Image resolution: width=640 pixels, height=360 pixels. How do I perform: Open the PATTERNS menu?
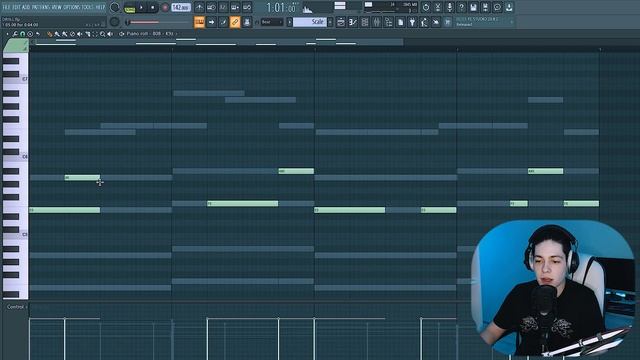pos(41,7)
